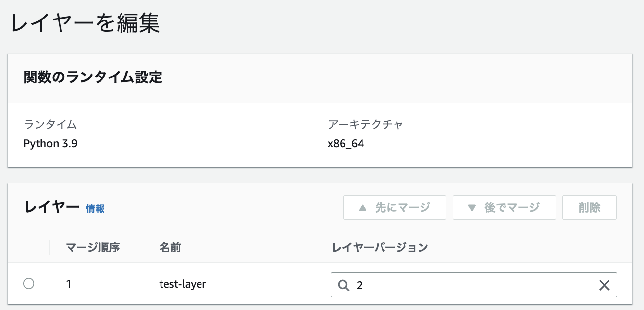Click inside the レイヤーバージョン input field
644x310 pixels.
pyautogui.click(x=463, y=285)
